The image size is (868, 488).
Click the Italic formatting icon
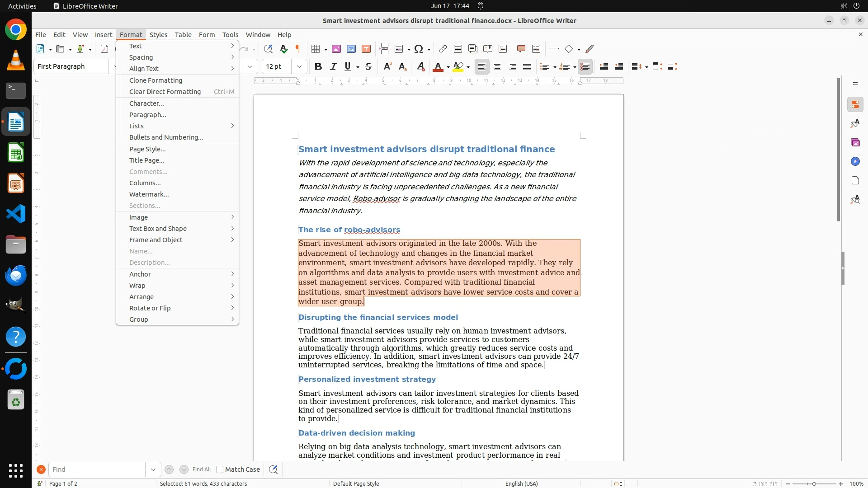pos(333,66)
